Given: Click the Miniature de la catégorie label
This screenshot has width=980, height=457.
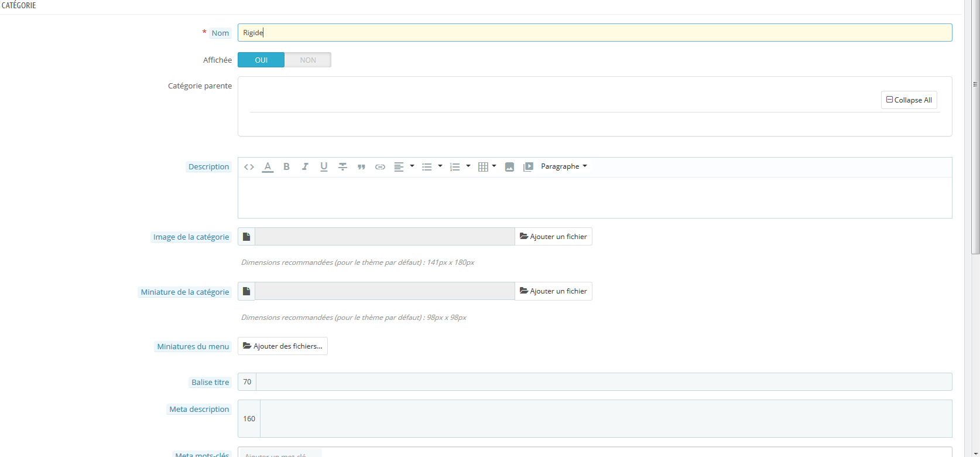Looking at the screenshot, I should [185, 292].
